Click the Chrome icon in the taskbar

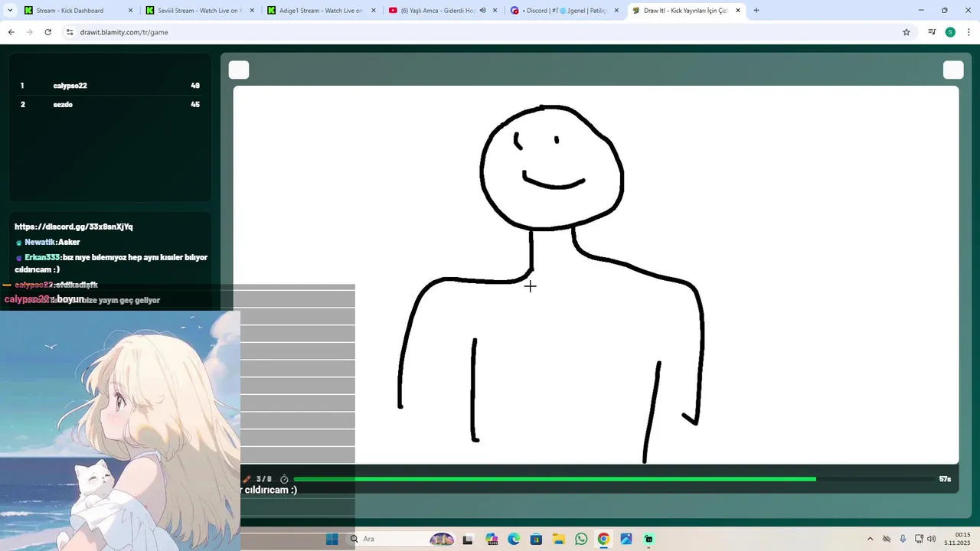(603, 539)
